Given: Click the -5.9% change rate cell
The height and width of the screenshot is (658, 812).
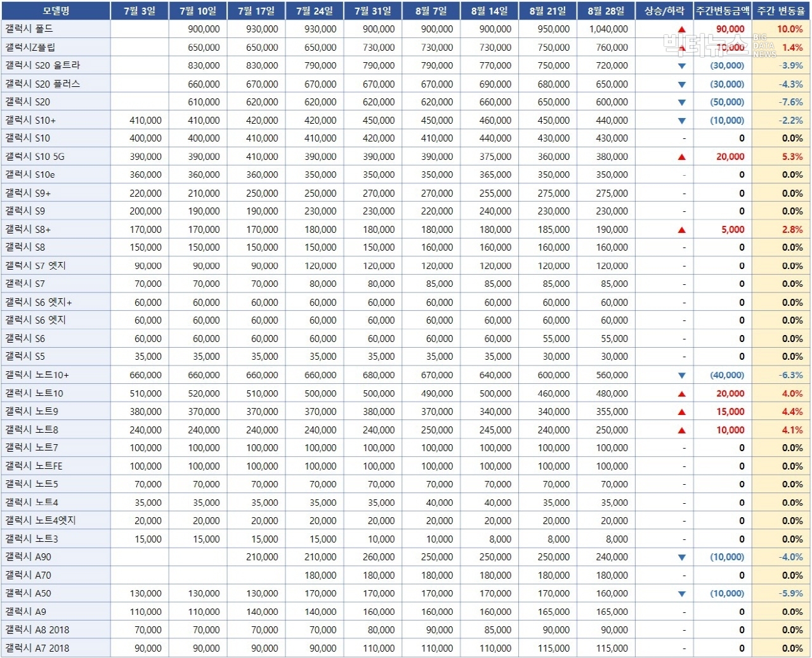Looking at the screenshot, I should pos(791,594).
